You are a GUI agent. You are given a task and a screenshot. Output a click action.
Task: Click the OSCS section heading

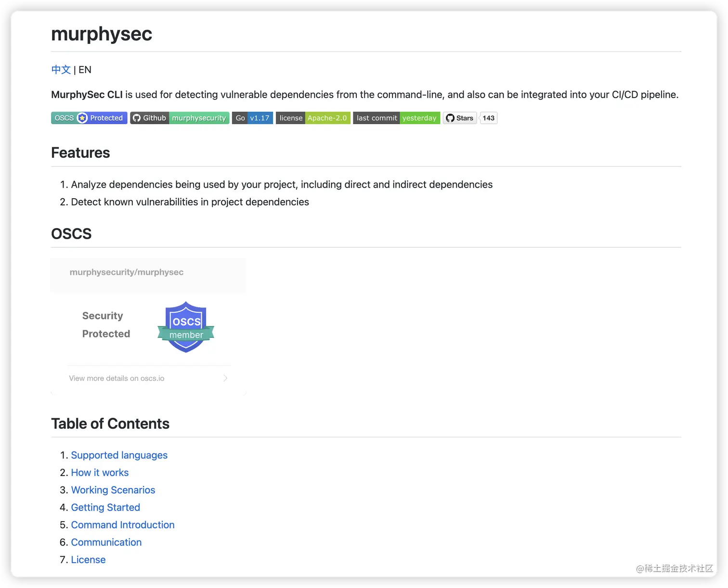(x=71, y=234)
